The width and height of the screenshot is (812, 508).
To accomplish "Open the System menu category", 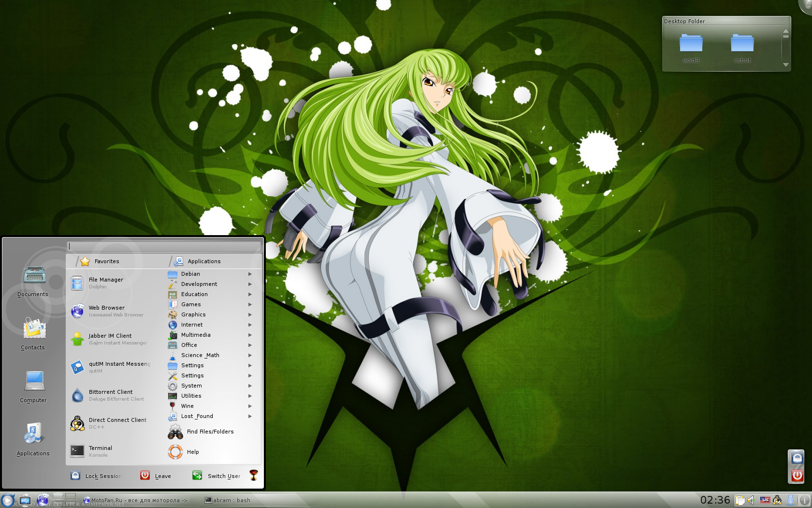I will point(210,386).
